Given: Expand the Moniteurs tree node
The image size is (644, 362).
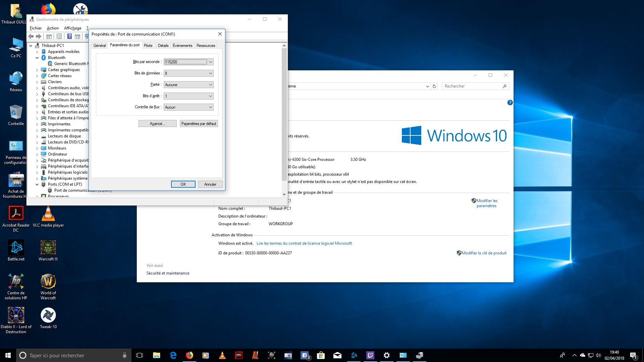Looking at the screenshot, I should 37,148.
